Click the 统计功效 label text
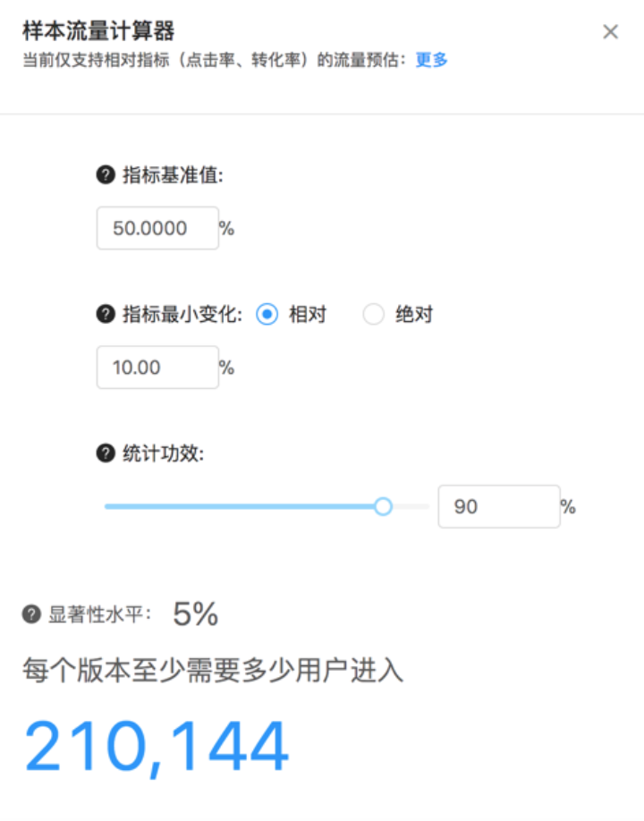 click(x=164, y=453)
